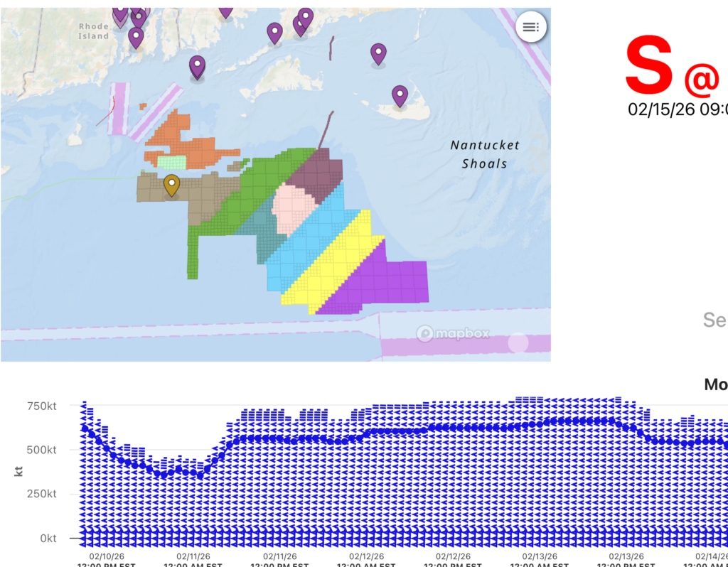Select the purple pin beside the Rhode Island label

click(x=135, y=34)
